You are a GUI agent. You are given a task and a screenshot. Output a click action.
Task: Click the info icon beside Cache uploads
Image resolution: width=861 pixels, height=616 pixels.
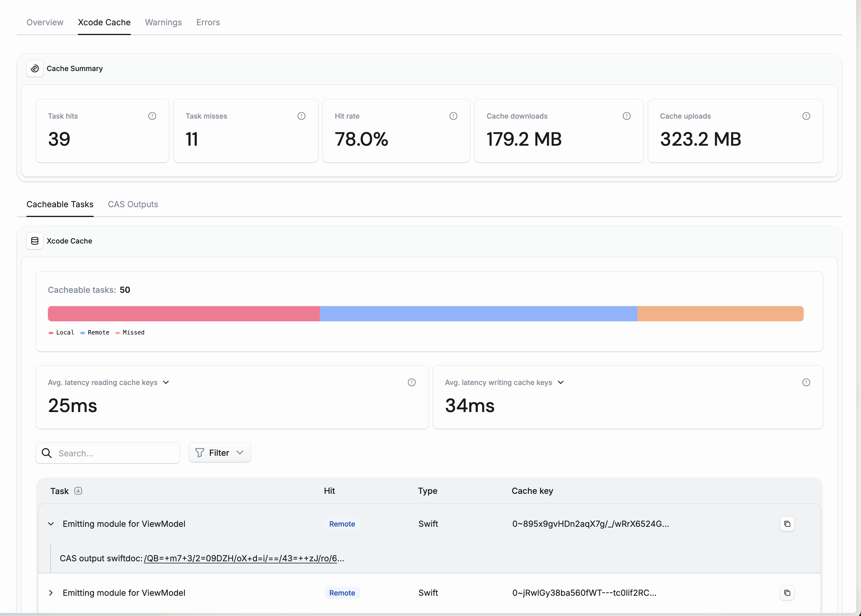point(806,116)
